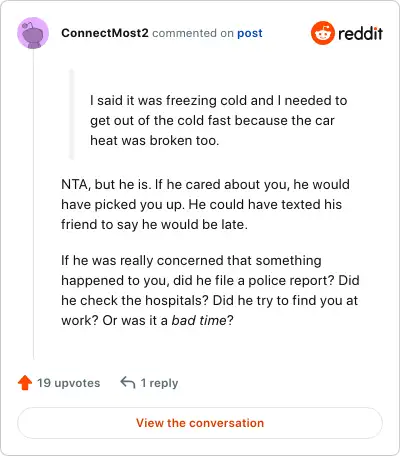Click the purple ConnectMost2 avatar
The image size is (400, 456).
click(x=33, y=33)
